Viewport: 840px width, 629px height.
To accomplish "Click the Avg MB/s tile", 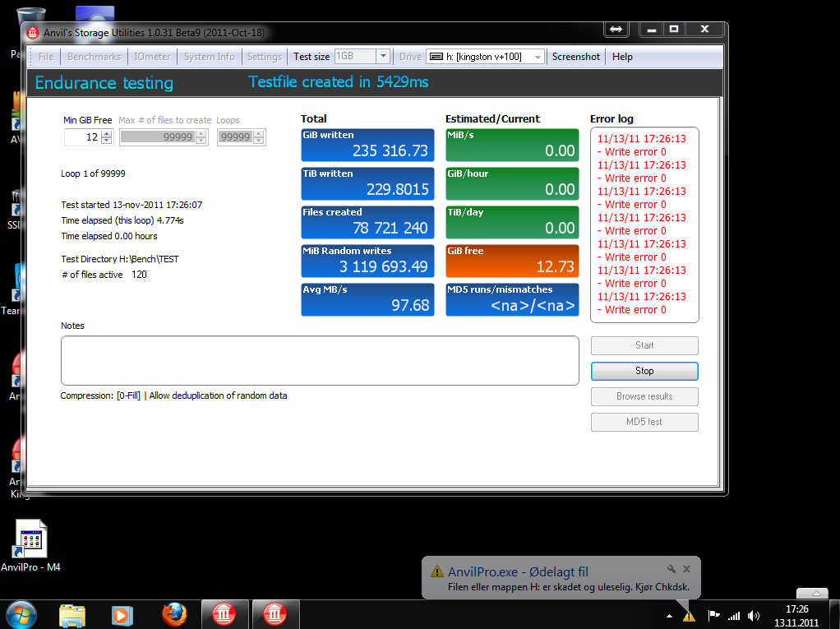I will [x=367, y=299].
